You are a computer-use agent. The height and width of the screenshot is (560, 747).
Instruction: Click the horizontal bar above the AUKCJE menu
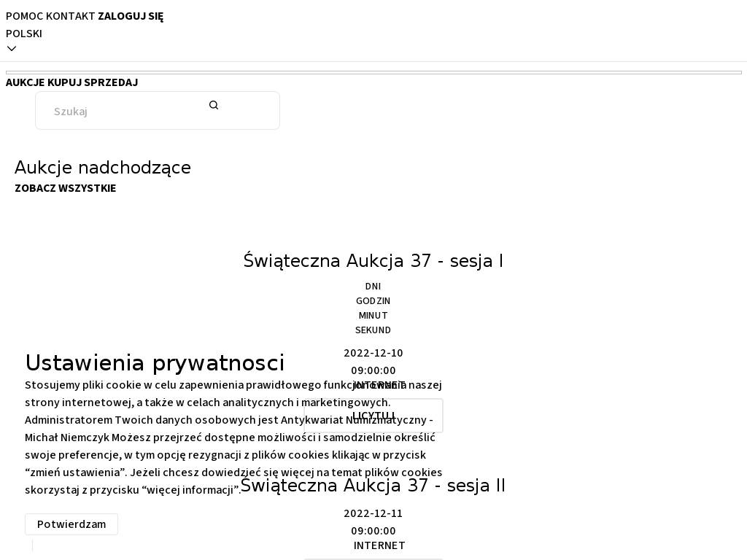pos(373,72)
